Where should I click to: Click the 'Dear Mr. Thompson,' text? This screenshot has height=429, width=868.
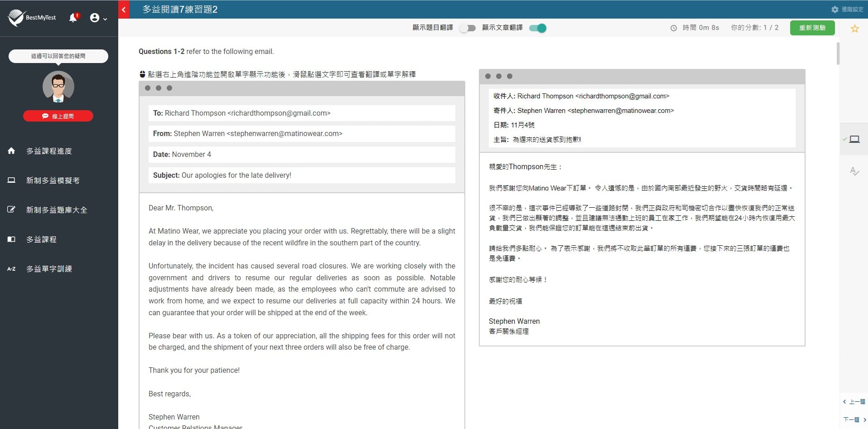181,208
